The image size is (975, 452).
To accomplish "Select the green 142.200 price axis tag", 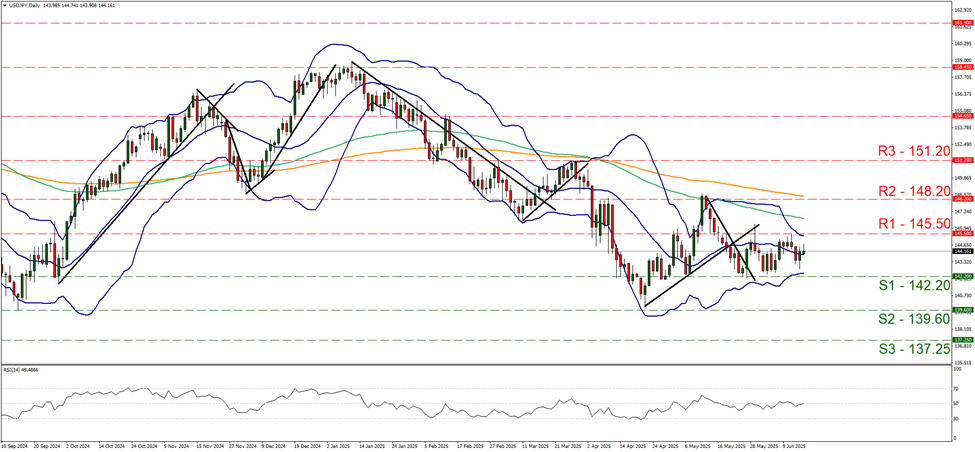I will click(x=959, y=276).
